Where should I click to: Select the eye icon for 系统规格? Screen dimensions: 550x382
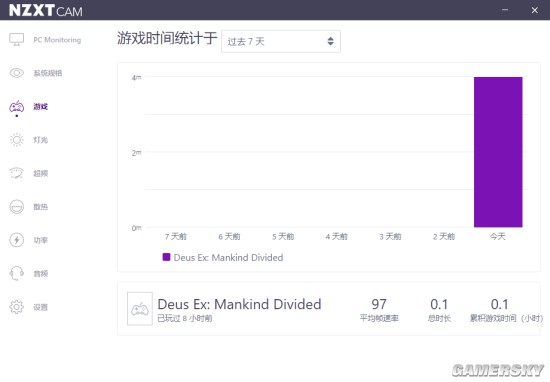point(16,73)
